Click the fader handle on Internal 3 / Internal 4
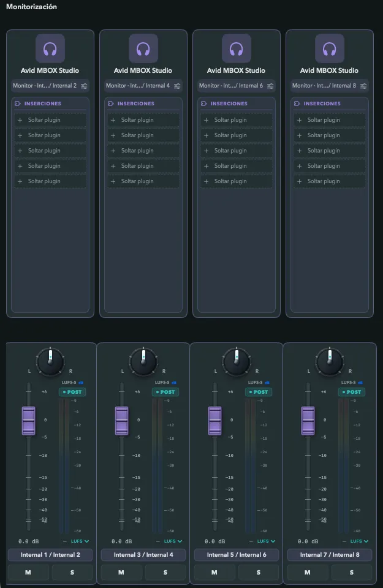Viewport: 383px width, 588px height. (121, 420)
